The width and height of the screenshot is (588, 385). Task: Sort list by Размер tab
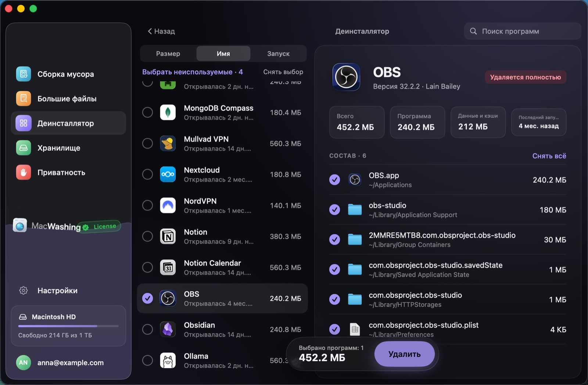[168, 54]
